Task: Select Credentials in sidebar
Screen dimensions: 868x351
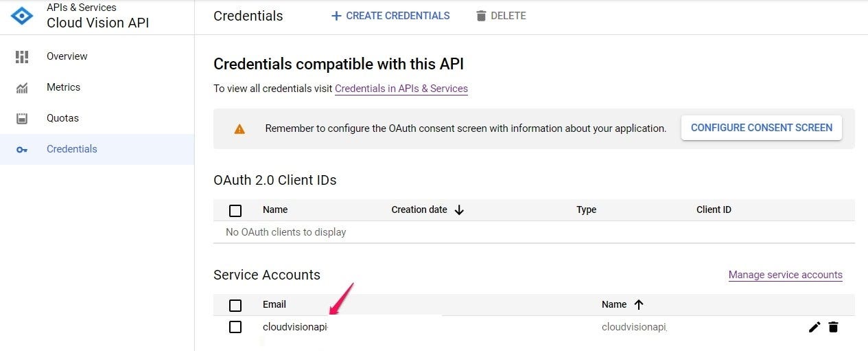Action: [x=72, y=149]
